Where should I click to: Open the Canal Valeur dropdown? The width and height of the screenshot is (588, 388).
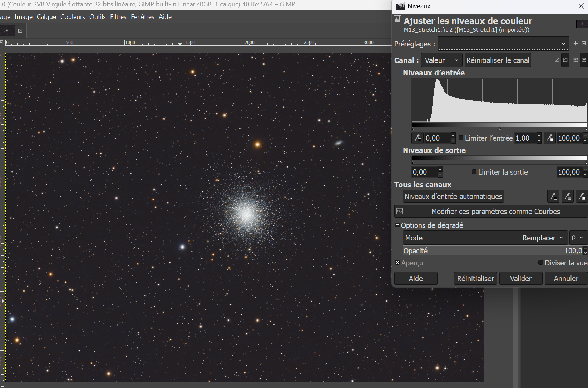click(x=441, y=60)
